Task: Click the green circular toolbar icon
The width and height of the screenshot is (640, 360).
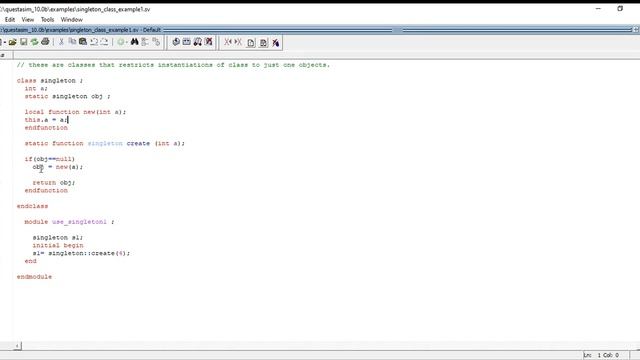Action: point(121,42)
